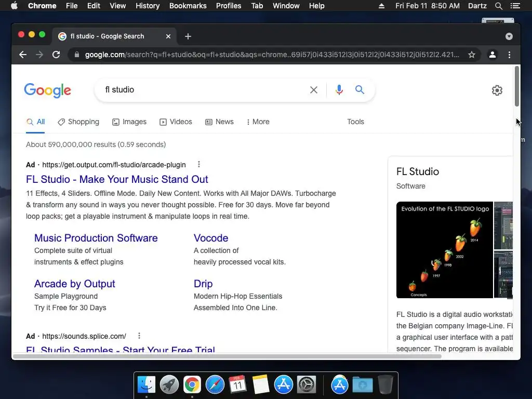Open the Music Production Software sitelink
The image size is (532, 399).
tap(96, 238)
